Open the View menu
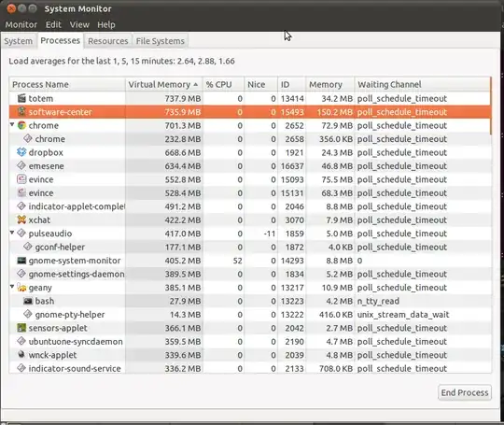This screenshot has height=425, width=504. point(79,25)
